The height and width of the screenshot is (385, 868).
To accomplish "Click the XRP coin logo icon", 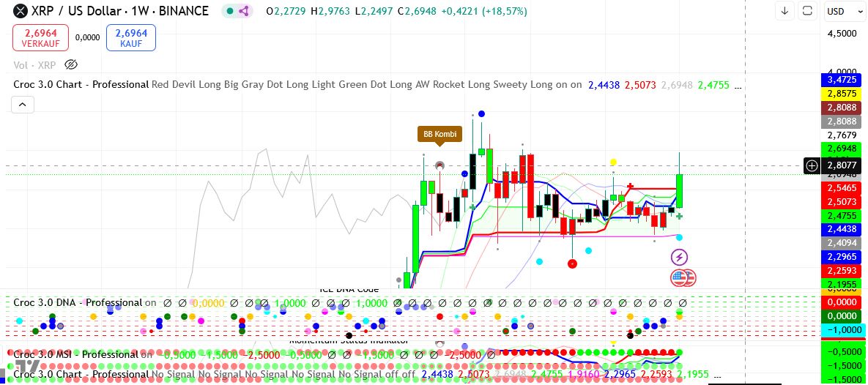I will coord(21,11).
